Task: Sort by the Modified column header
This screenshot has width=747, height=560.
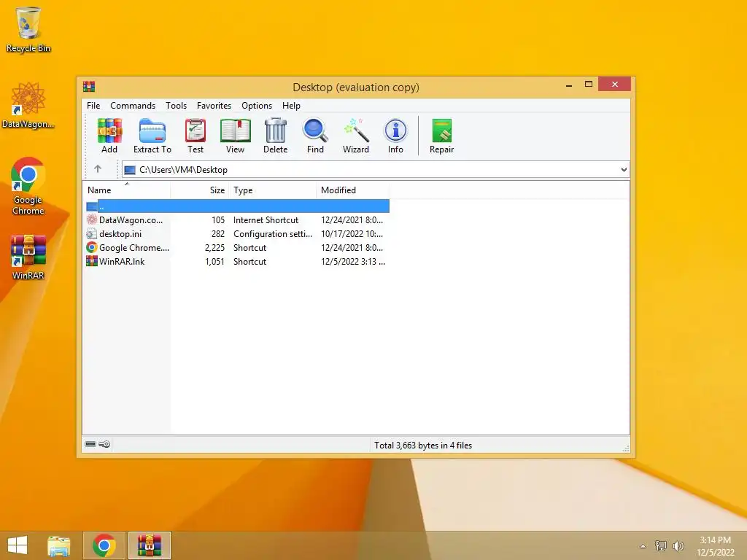Action: click(x=353, y=190)
